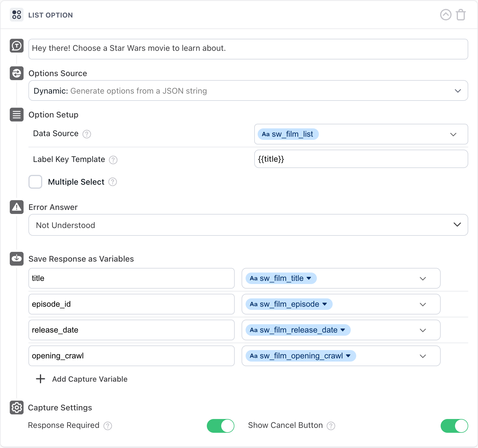Open the Options Source dropdown
Image resolution: width=478 pixels, height=448 pixels.
[248, 91]
